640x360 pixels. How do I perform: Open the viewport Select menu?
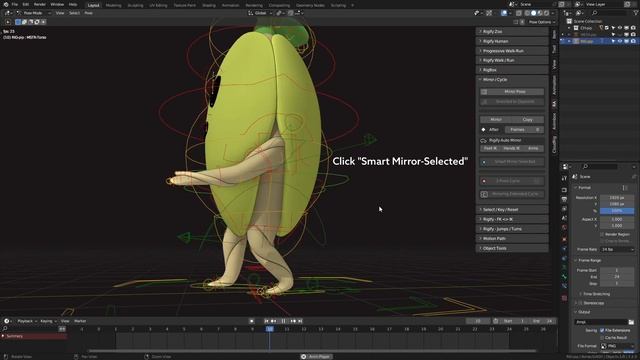(74, 13)
